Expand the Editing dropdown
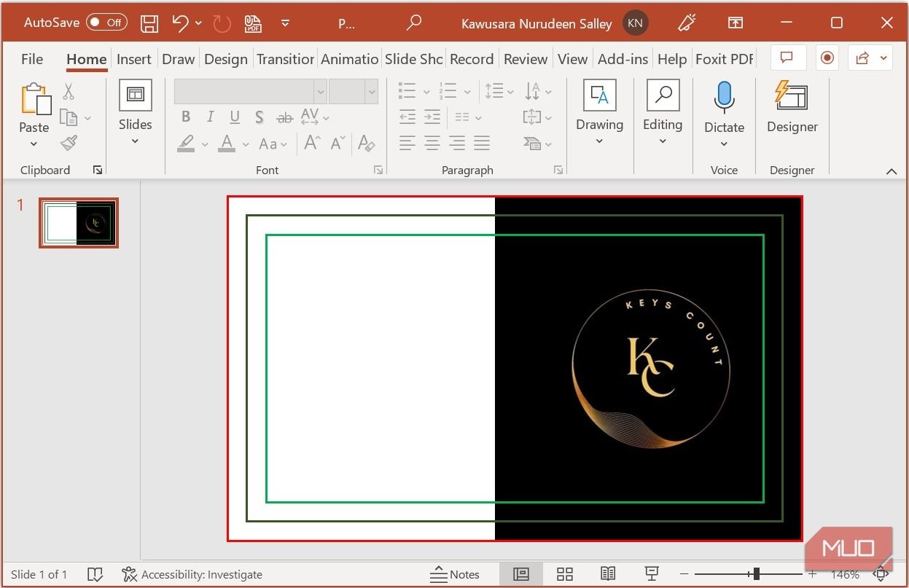 point(663,141)
